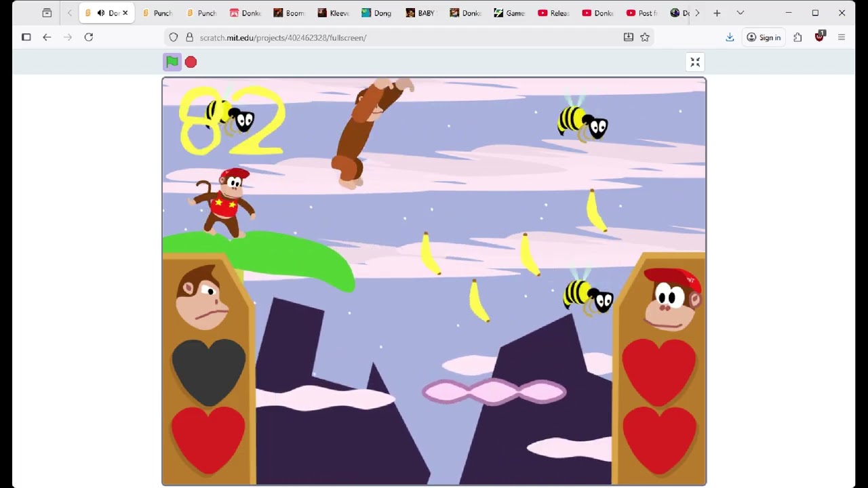
Task: Switch to the Boom tab
Action: [x=289, y=13]
